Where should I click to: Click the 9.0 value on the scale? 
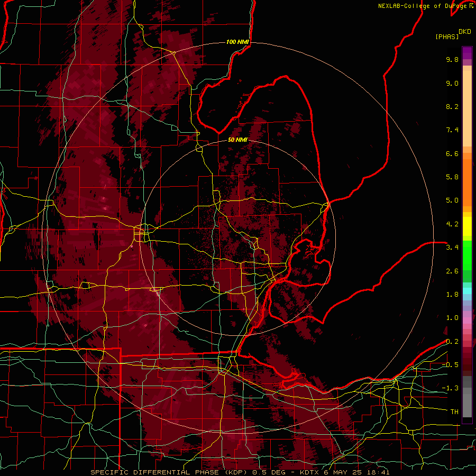pyautogui.click(x=452, y=83)
